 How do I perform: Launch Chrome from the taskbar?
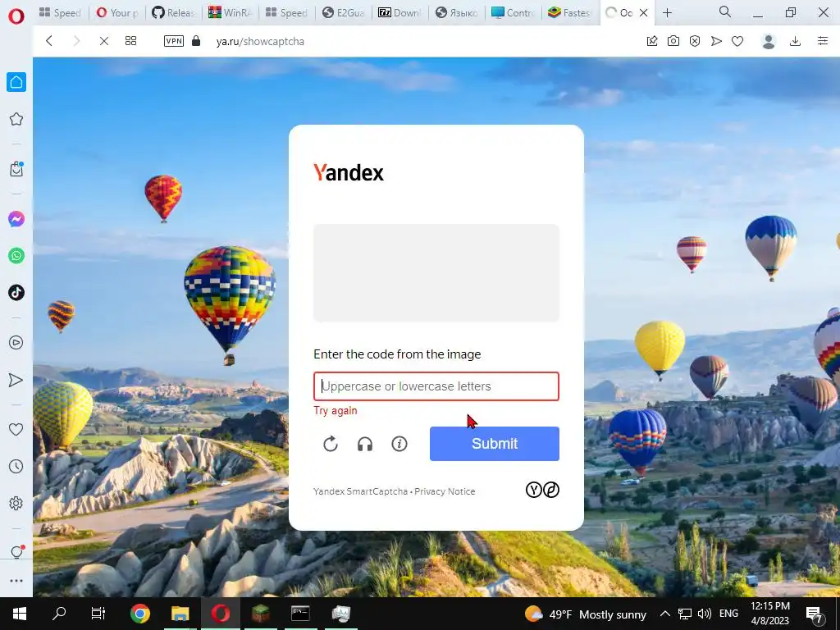pyautogui.click(x=139, y=614)
